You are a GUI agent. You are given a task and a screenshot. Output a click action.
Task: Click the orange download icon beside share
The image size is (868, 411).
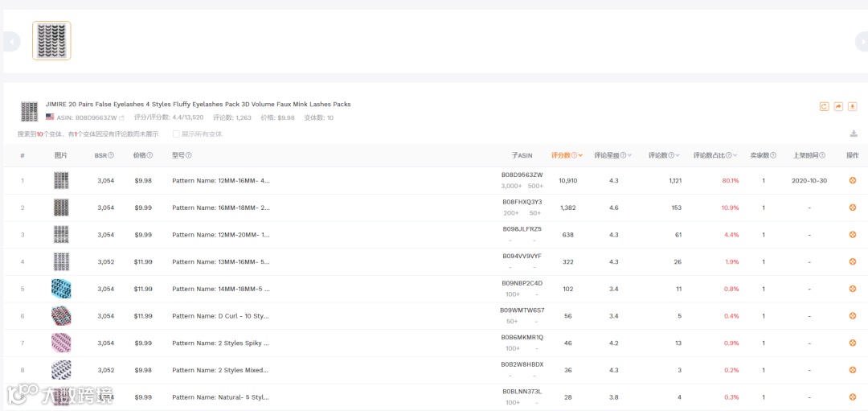pyautogui.click(x=853, y=106)
